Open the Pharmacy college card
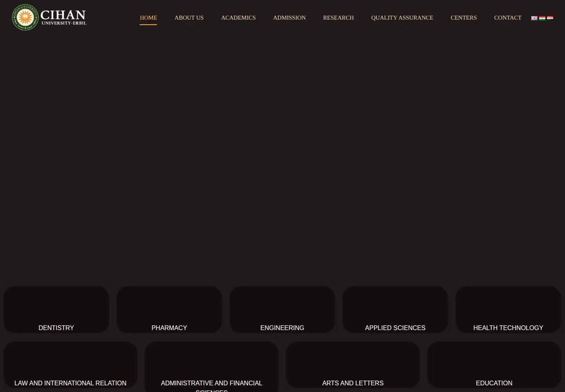 [x=169, y=310]
